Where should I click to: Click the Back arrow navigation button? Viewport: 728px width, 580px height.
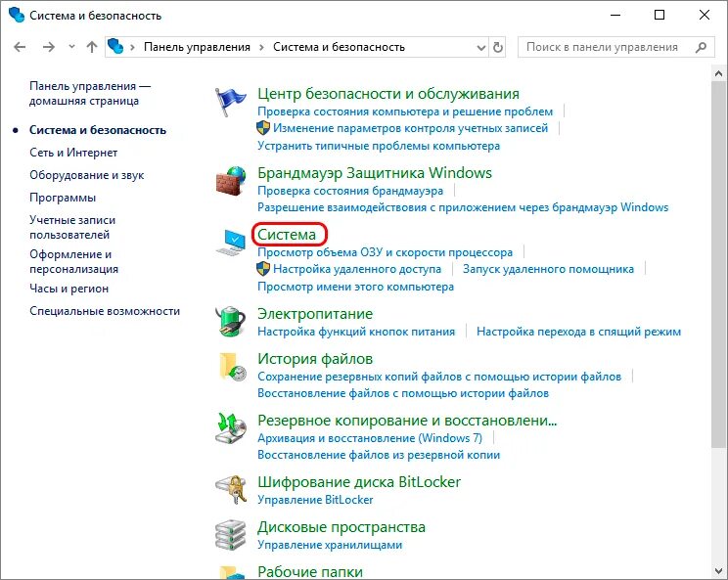[20, 47]
